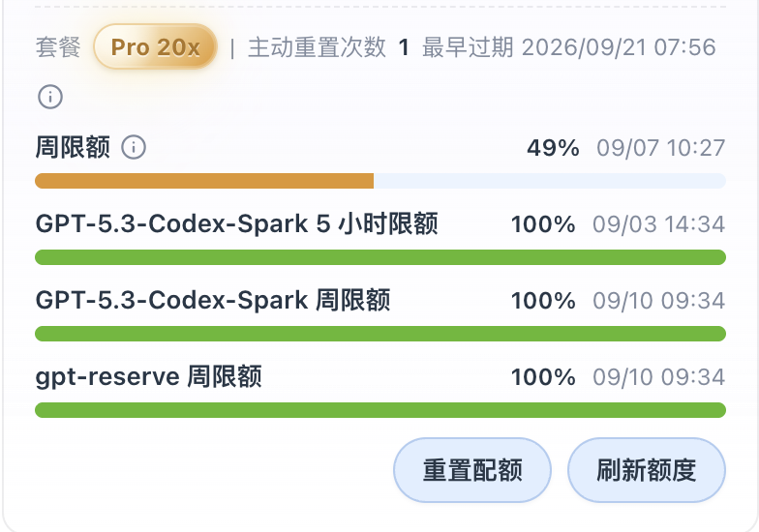Click the info icon below the plan row
The image size is (759, 532).
click(50, 97)
